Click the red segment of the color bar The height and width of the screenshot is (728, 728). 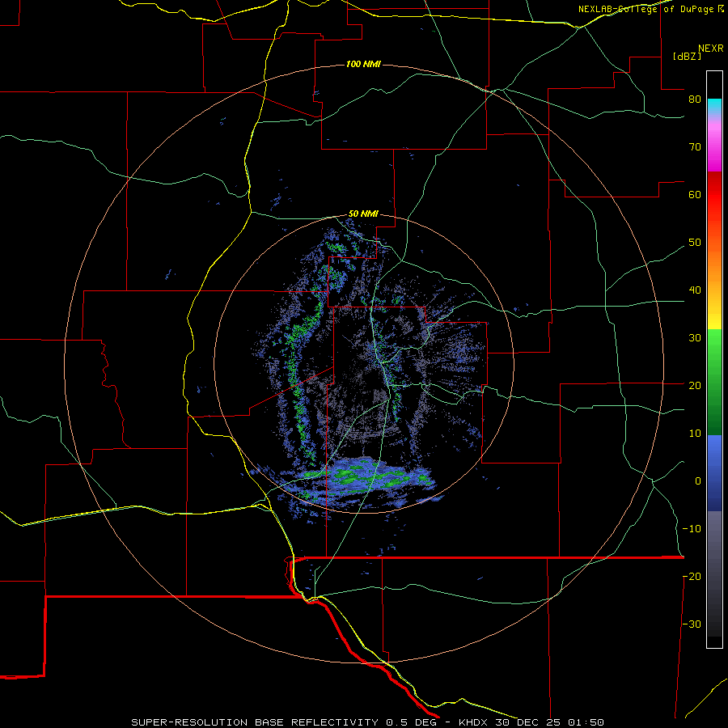pos(714,195)
